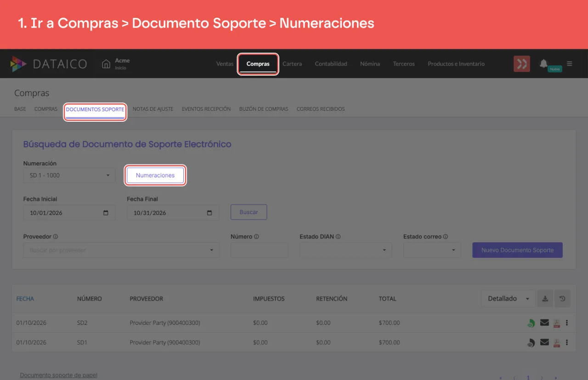The image size is (588, 380).
Task: Expand the Estado correo dropdown
Action: (432, 250)
